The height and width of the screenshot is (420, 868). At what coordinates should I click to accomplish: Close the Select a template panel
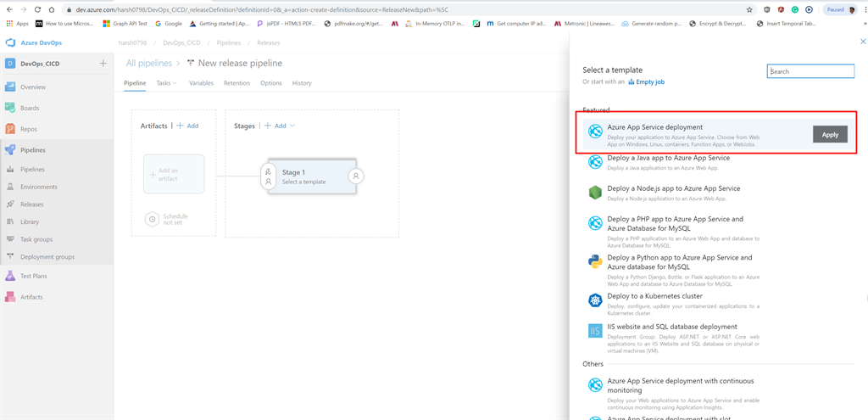[x=862, y=42]
